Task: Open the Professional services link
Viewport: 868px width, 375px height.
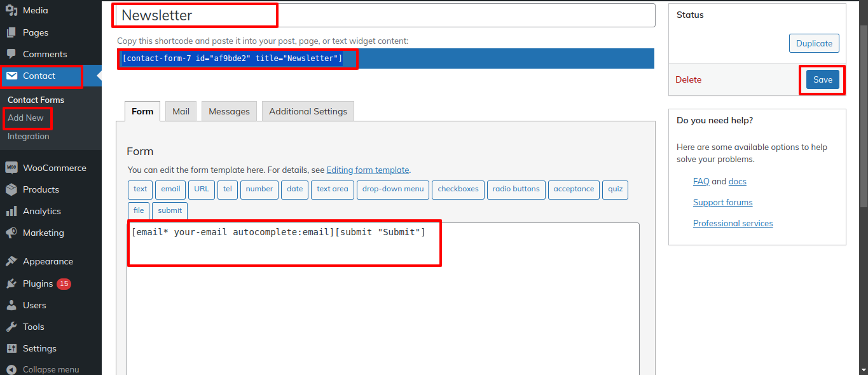Action: tap(733, 224)
